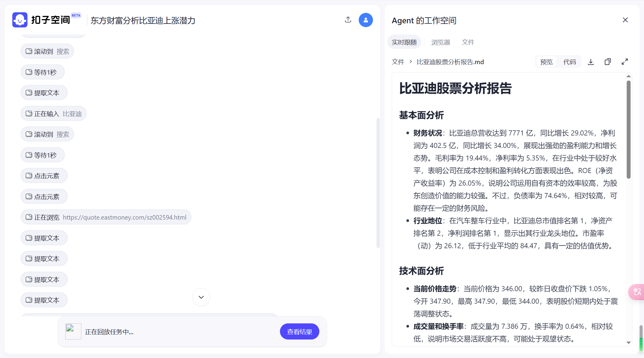Screen dimensions: 644x358
Task: Click the Coze Space logo icon
Action: point(20,20)
